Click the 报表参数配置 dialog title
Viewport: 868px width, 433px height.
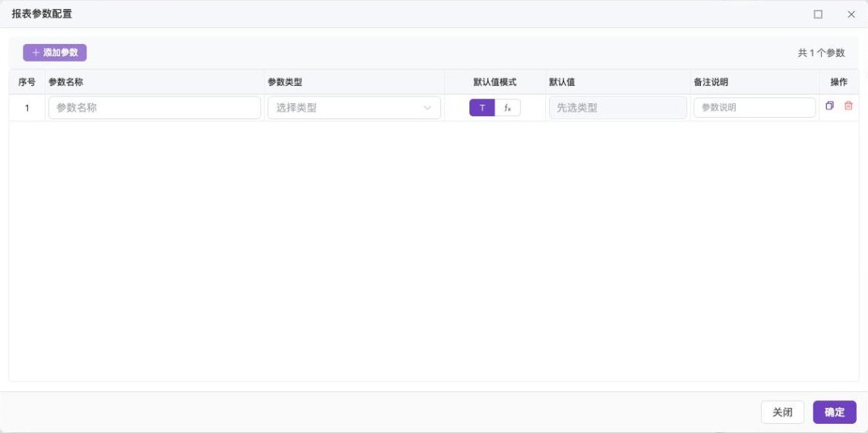[42, 14]
